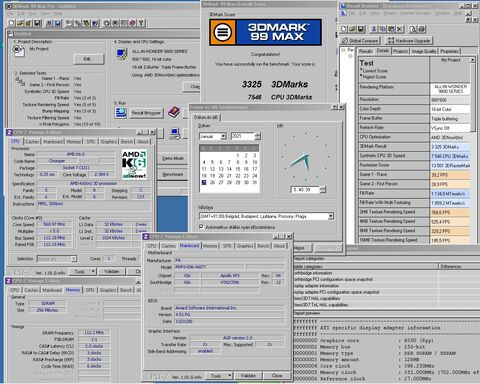480x384 pixels.
Task: Open the Tools dropdown in mainboard CPU-Z window
Action: 219,376
